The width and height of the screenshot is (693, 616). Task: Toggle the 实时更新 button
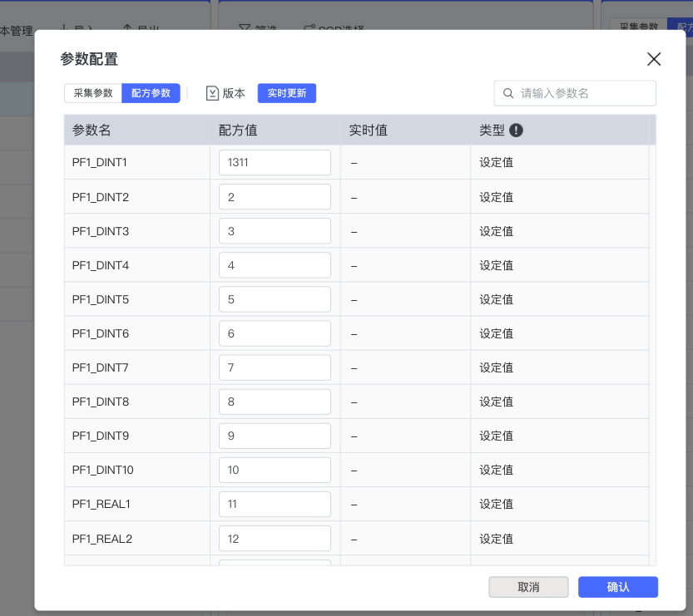[286, 93]
